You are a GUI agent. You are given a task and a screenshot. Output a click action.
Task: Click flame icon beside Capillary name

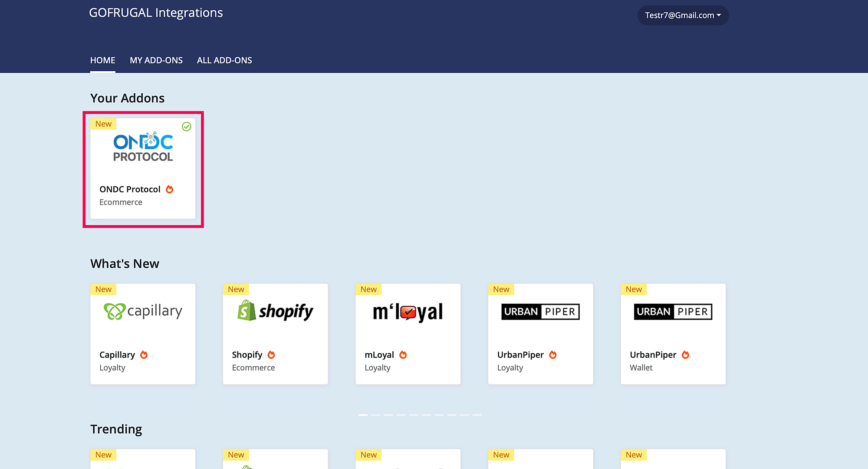tap(144, 355)
